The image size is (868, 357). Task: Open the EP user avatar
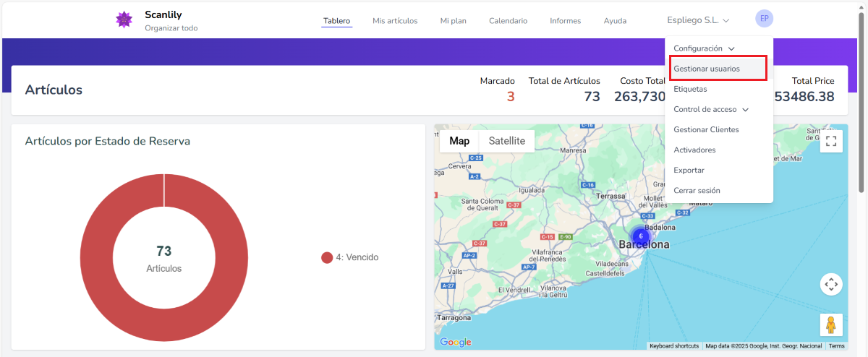[764, 19]
